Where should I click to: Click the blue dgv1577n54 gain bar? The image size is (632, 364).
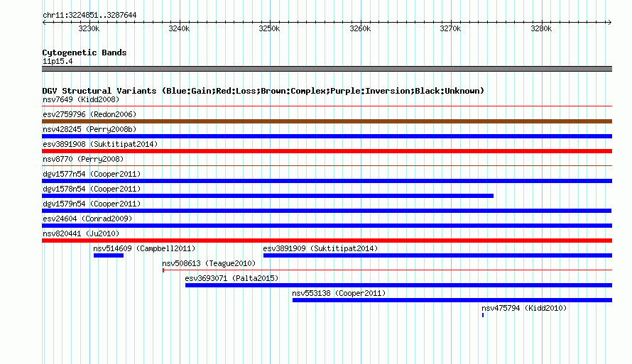pos(327,181)
